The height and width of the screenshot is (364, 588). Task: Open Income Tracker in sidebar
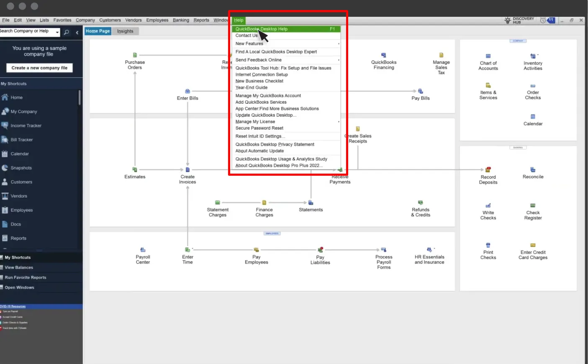pos(26,126)
